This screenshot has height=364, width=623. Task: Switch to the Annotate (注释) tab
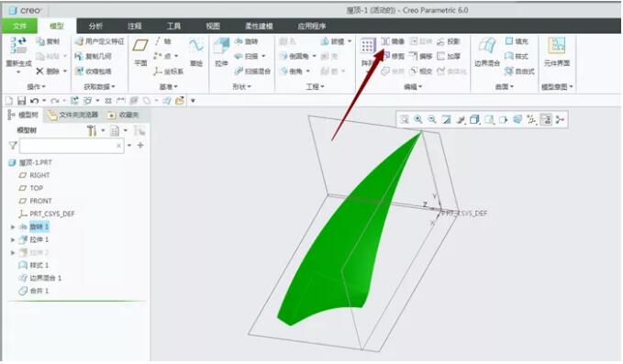tap(135, 26)
